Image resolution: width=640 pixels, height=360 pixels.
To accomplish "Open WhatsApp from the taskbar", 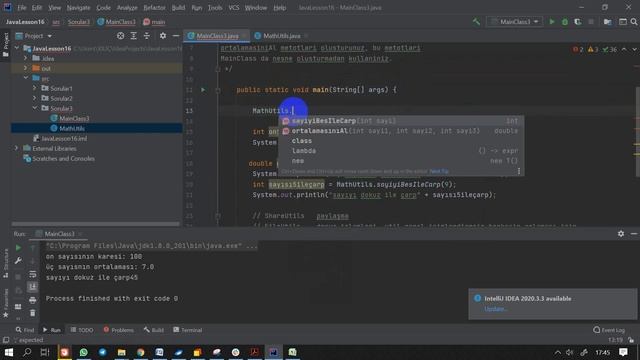I will tap(83, 352).
